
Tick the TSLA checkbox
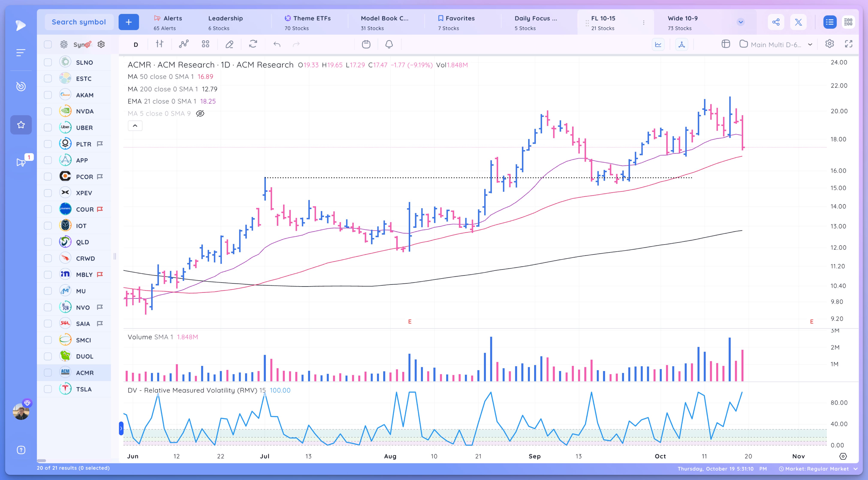[48, 389]
